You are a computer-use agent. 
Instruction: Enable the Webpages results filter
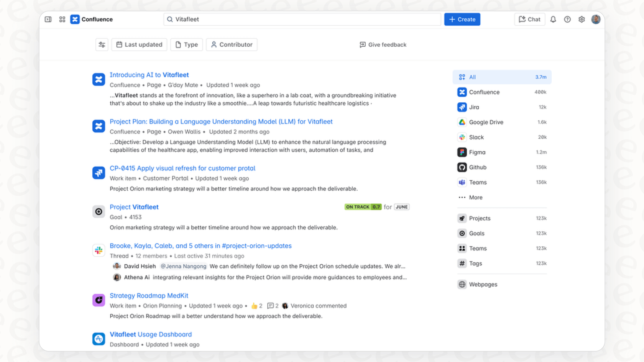[x=483, y=284]
